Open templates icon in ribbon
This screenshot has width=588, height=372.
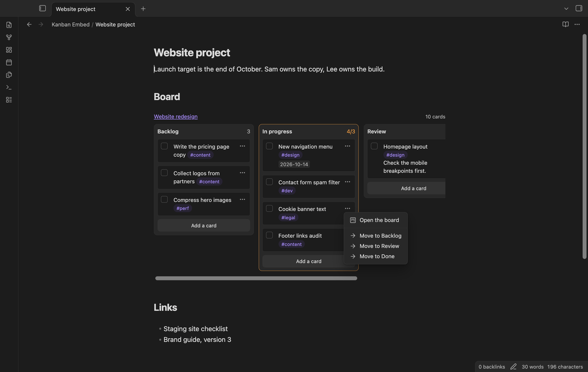click(9, 75)
